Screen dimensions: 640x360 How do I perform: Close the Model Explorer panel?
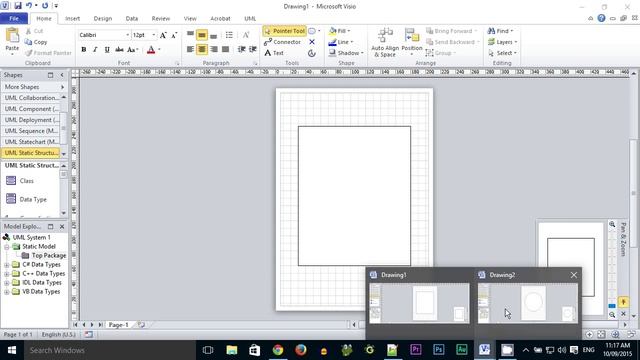tap(62, 227)
